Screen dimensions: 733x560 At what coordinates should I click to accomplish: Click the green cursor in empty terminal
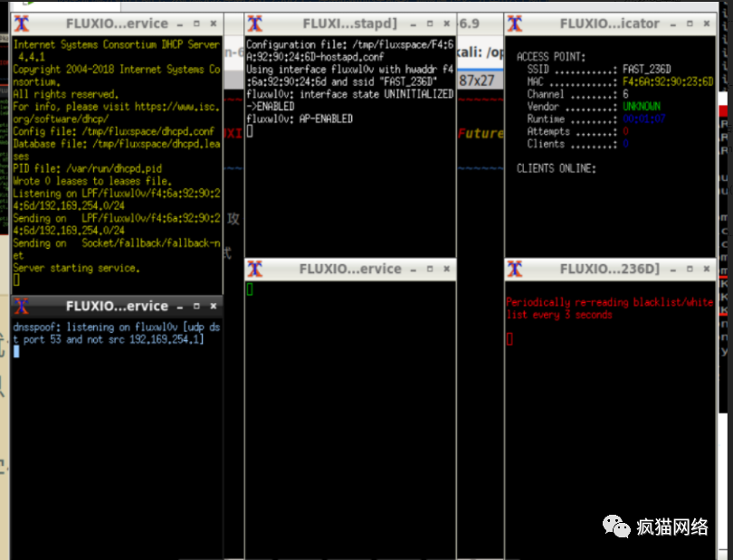coord(250,289)
